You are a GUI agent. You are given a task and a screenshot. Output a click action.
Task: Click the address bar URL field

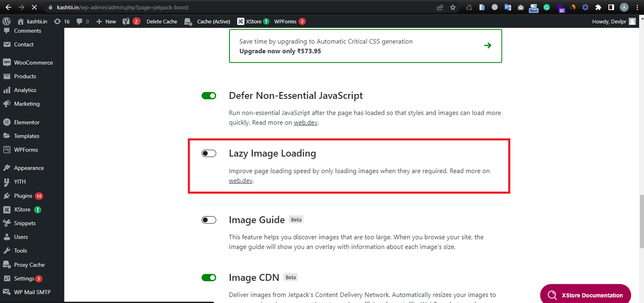[x=122, y=8]
